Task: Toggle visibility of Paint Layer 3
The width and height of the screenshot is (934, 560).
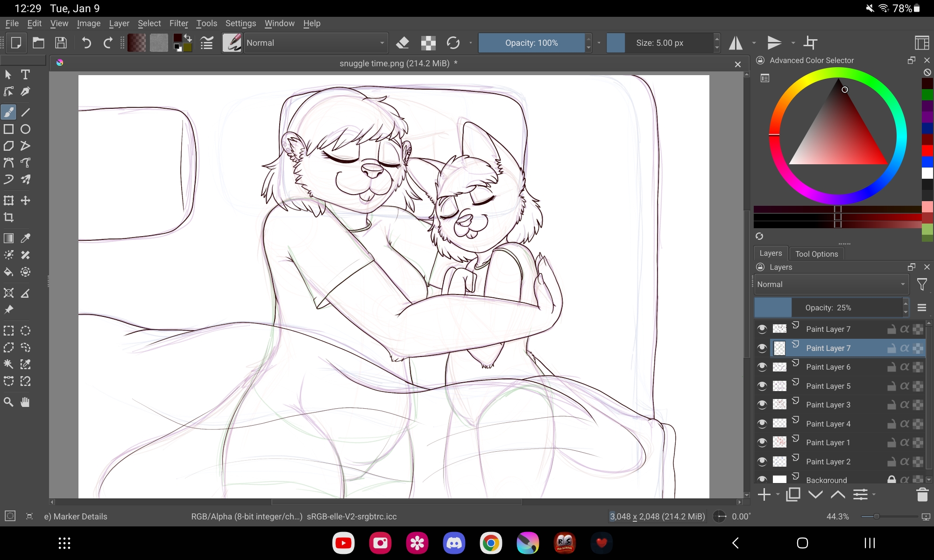Action: tap(762, 405)
